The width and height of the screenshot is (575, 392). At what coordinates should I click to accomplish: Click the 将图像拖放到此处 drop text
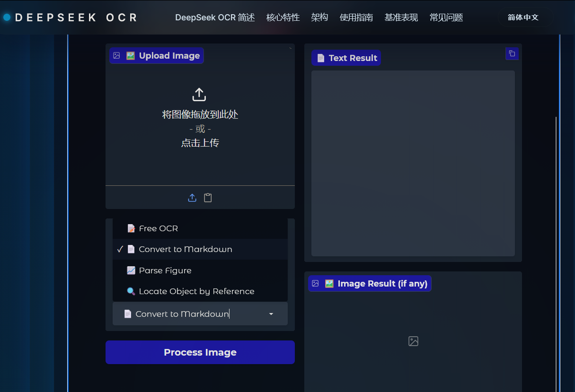pyautogui.click(x=200, y=114)
